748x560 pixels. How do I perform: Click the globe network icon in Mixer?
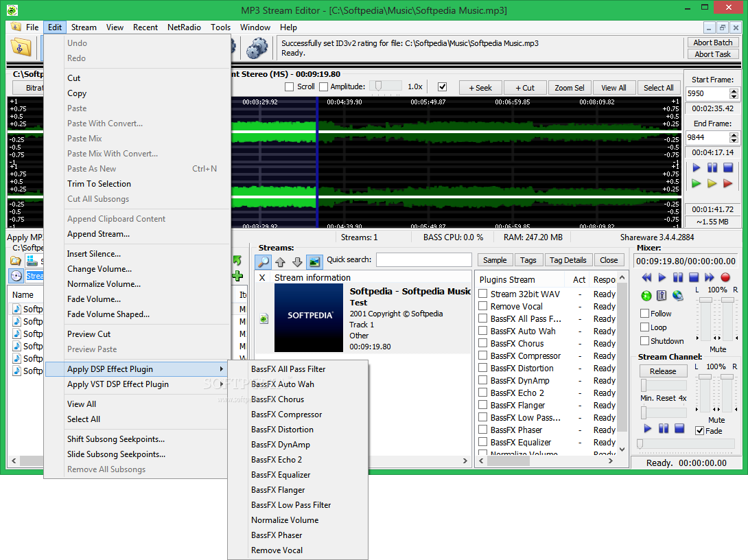[677, 296]
